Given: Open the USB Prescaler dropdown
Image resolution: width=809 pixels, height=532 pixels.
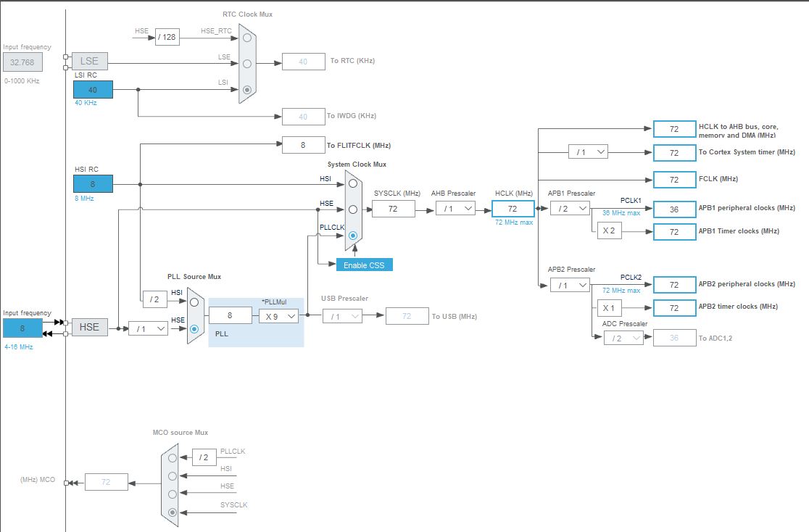Looking at the screenshot, I should click(x=343, y=316).
